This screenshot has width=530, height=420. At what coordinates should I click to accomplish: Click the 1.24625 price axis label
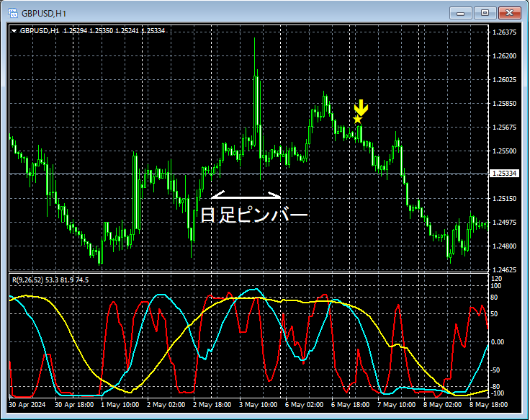[x=504, y=270]
